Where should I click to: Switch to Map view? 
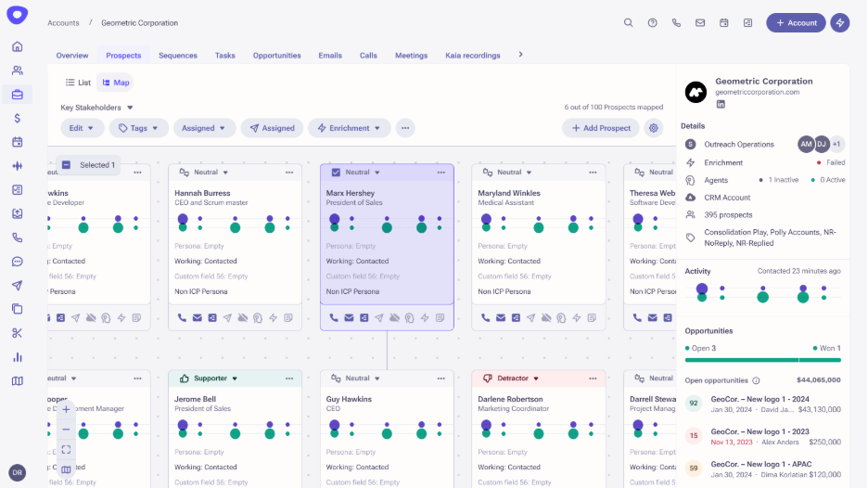coord(115,83)
